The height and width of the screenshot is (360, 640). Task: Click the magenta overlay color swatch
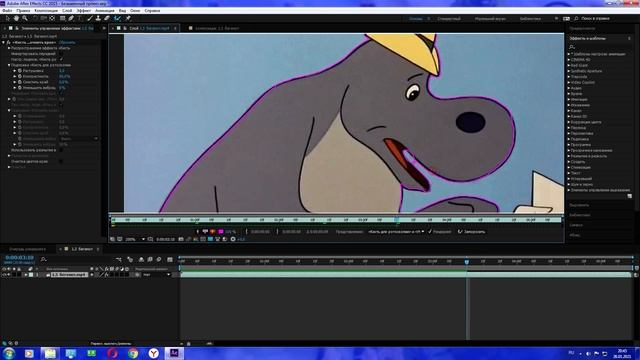pyautogui.click(x=221, y=231)
